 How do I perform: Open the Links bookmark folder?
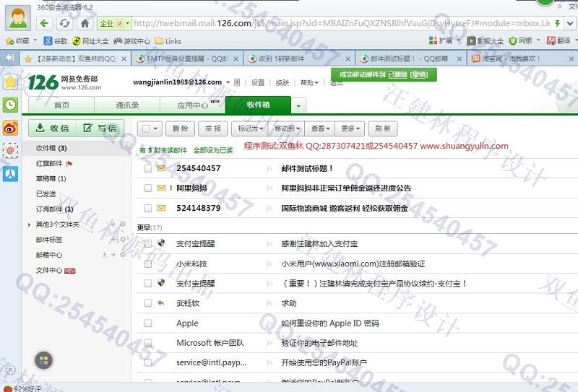point(168,41)
